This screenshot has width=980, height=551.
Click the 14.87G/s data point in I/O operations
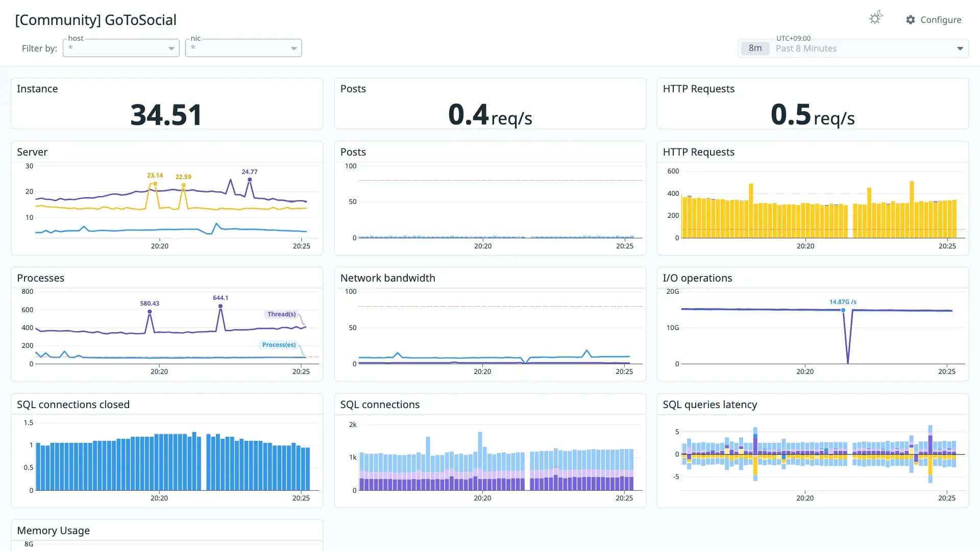pyautogui.click(x=843, y=310)
